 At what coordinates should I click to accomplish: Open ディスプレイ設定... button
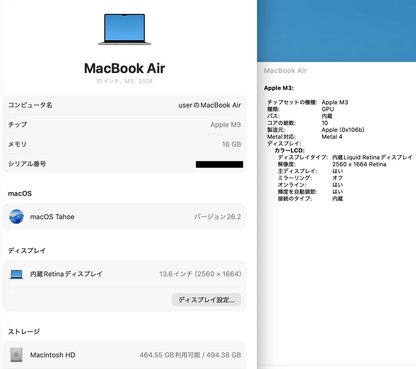tap(206, 300)
